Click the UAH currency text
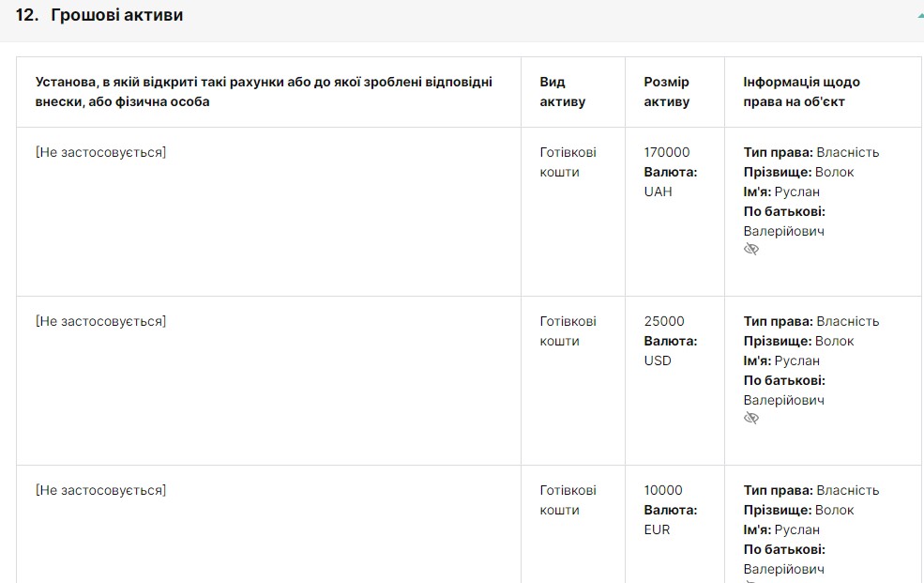The height and width of the screenshot is (583, 924). tap(658, 192)
